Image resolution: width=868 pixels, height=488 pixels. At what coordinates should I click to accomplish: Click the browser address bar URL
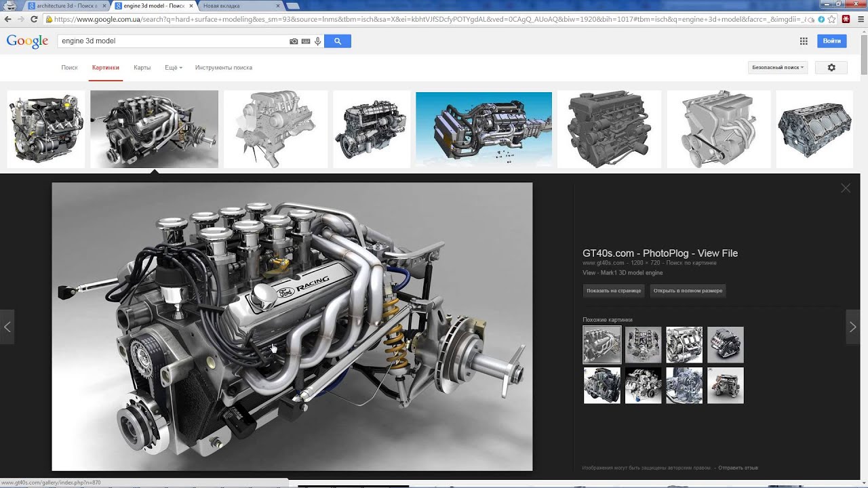427,19
